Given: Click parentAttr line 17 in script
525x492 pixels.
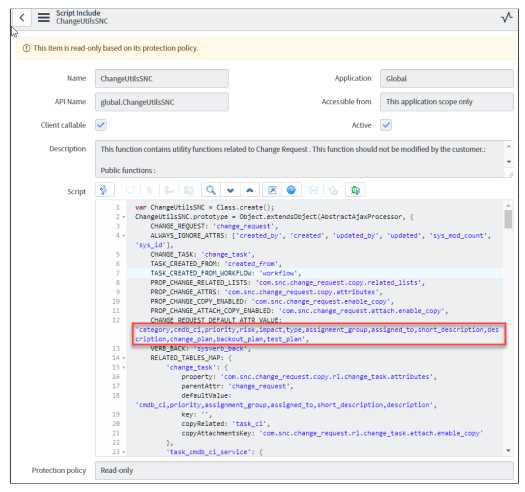Looking at the screenshot, I should (237, 386).
